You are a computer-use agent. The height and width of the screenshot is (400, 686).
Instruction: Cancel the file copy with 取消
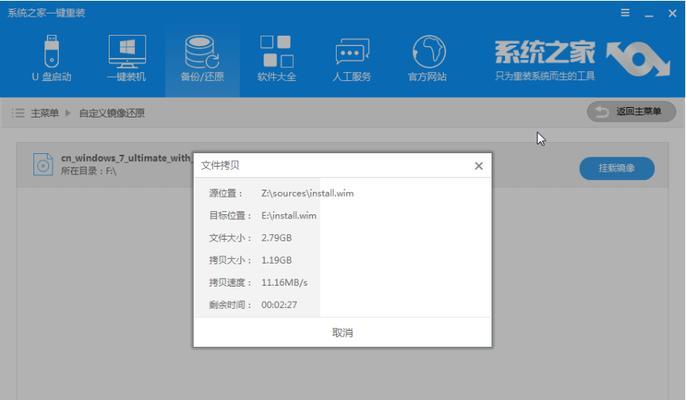(343, 333)
